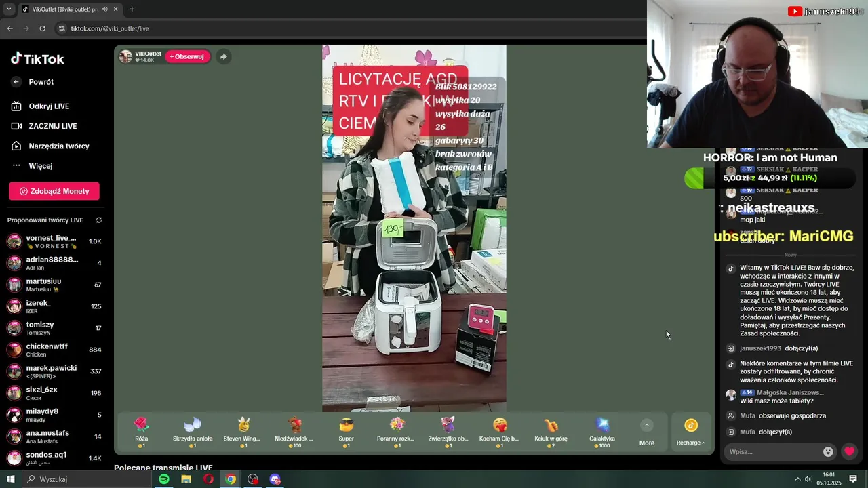868x488 pixels.
Task: Send the Róża gift
Action: click(x=141, y=433)
